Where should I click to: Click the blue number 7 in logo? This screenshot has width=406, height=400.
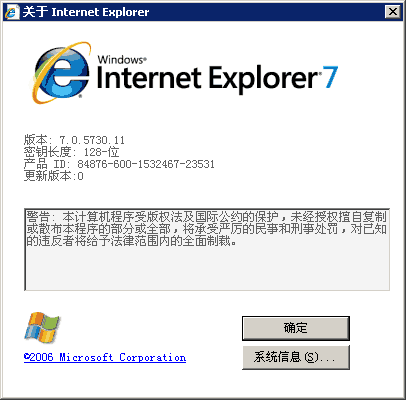[x=330, y=77]
